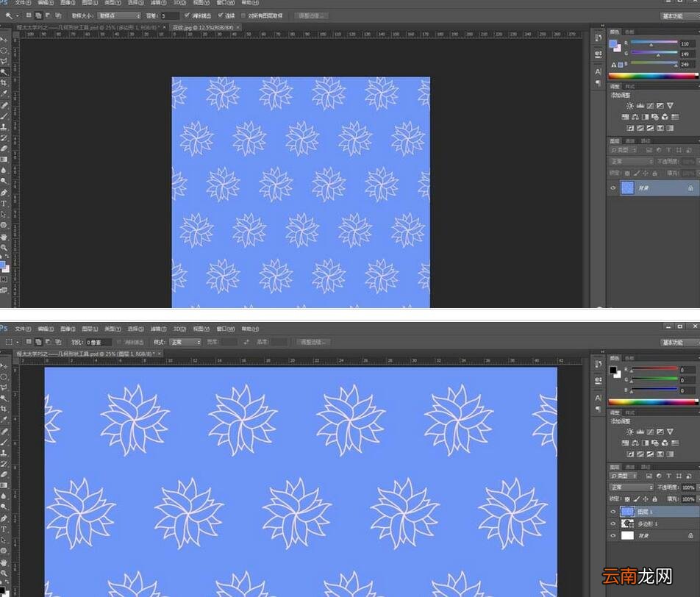Hide the '多边形 1' layer in the lower window
Screen dimensions: 700x597
pos(613,523)
